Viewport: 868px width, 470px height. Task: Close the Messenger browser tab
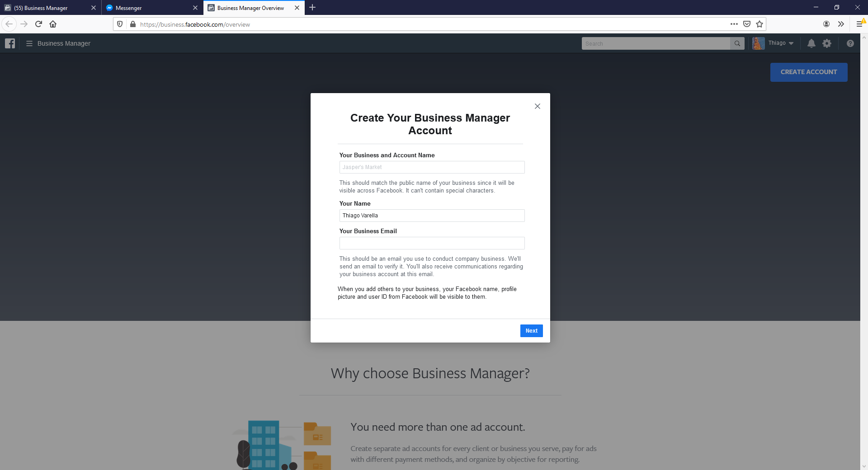point(195,8)
